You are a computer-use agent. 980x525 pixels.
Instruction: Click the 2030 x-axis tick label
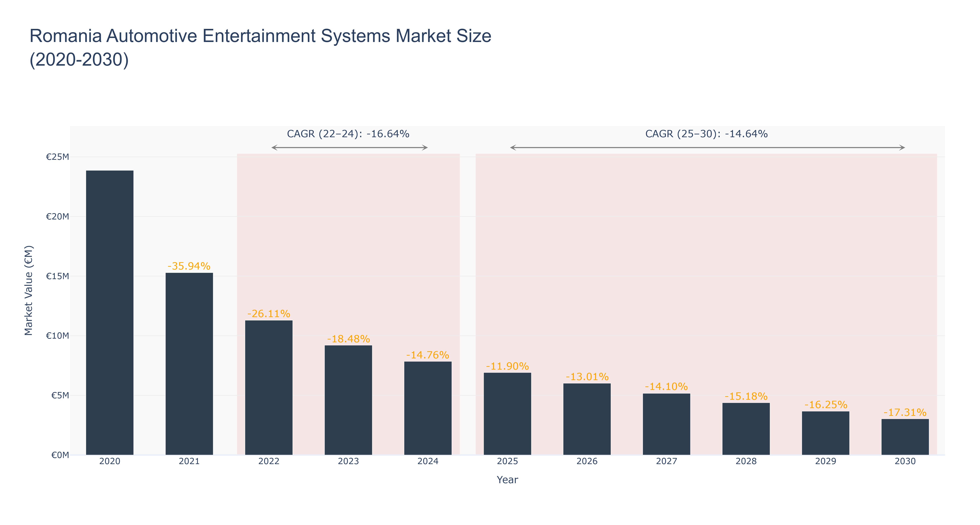point(905,461)
